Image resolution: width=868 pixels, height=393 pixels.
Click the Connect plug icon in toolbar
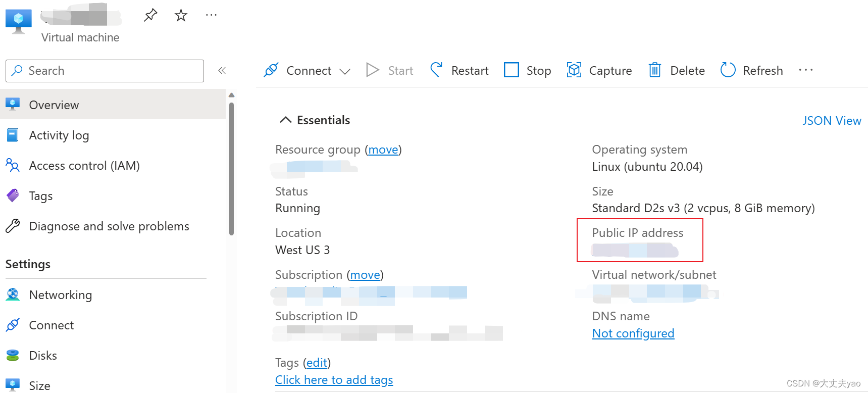coord(271,70)
